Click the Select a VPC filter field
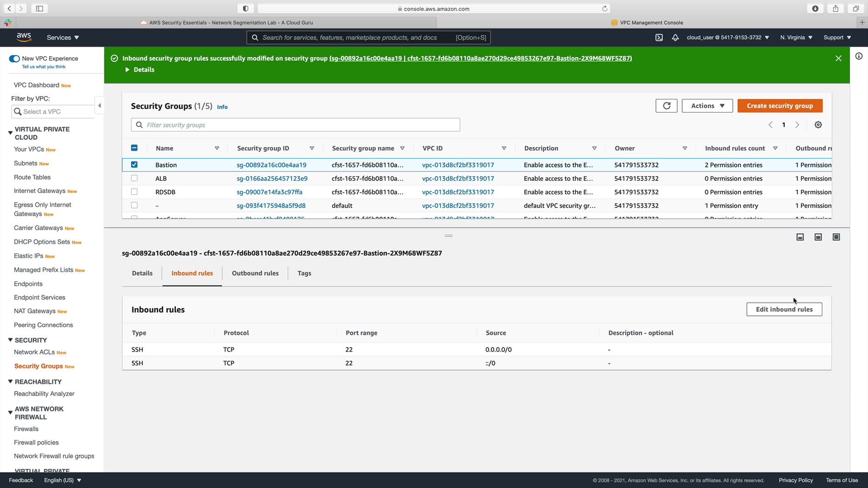868x488 pixels. pyautogui.click(x=53, y=112)
